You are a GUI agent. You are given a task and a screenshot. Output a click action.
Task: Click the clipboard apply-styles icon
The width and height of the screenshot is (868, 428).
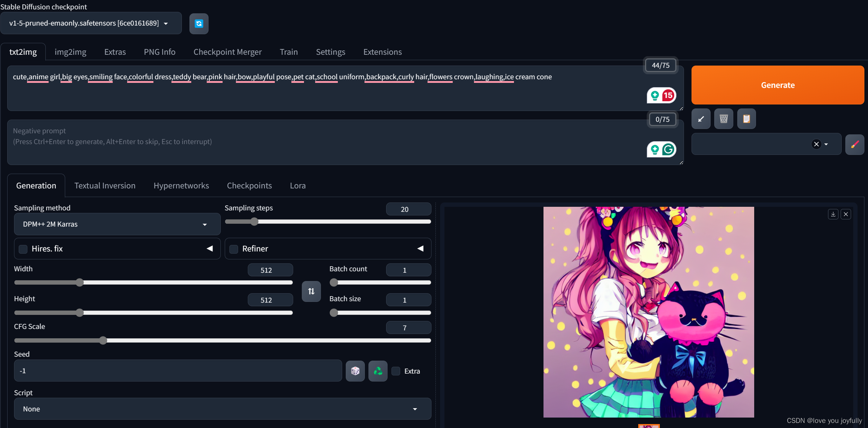(746, 119)
